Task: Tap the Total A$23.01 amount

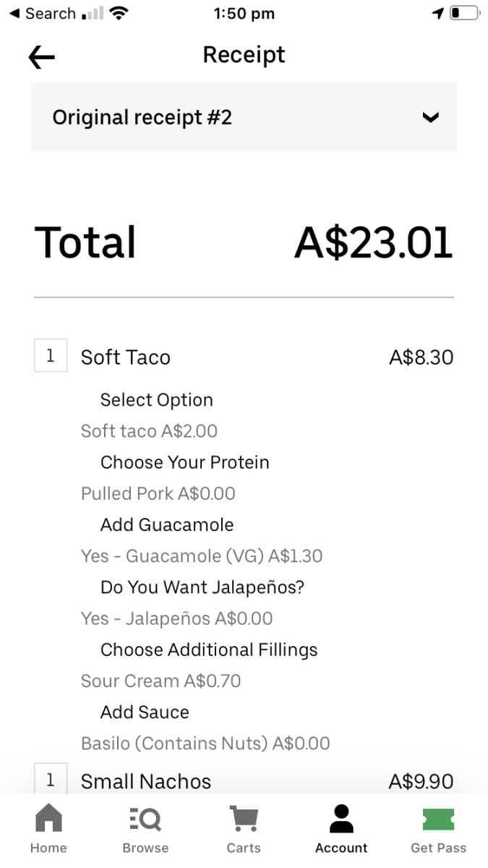Action: coord(373,242)
